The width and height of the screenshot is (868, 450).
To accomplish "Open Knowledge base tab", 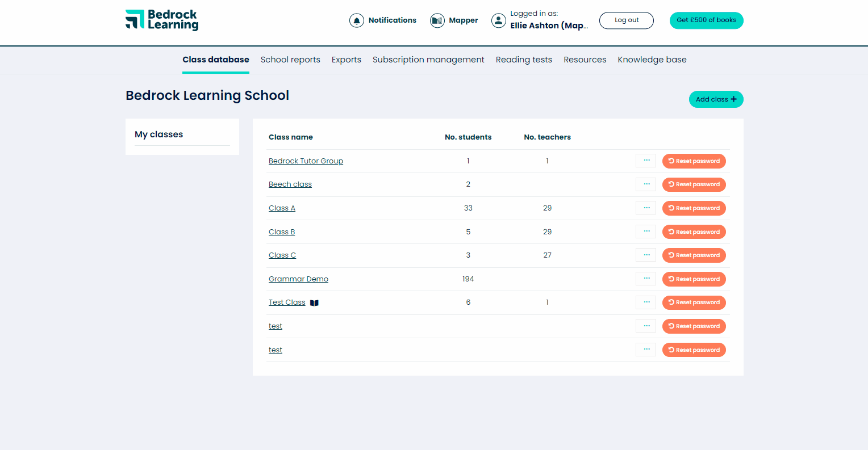I will (652, 60).
